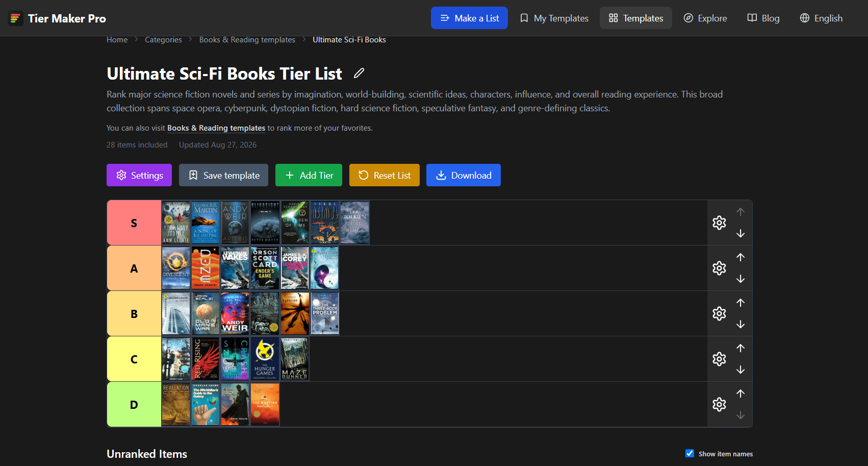Select Ancillary Justice cover in S tier

coord(176,223)
